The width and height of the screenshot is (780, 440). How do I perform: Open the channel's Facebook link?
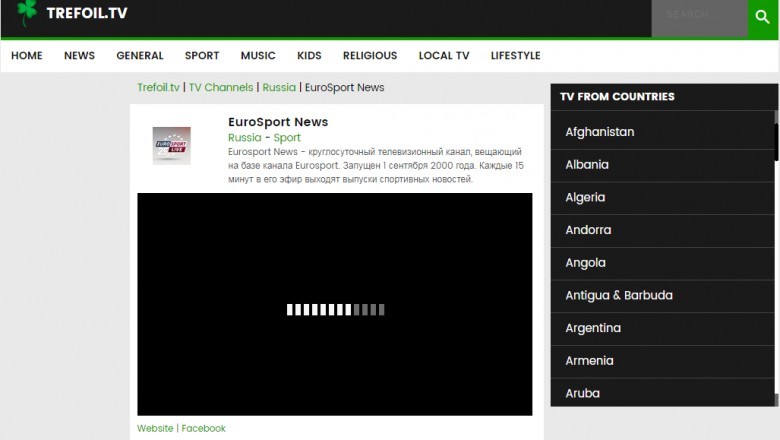[x=203, y=428]
